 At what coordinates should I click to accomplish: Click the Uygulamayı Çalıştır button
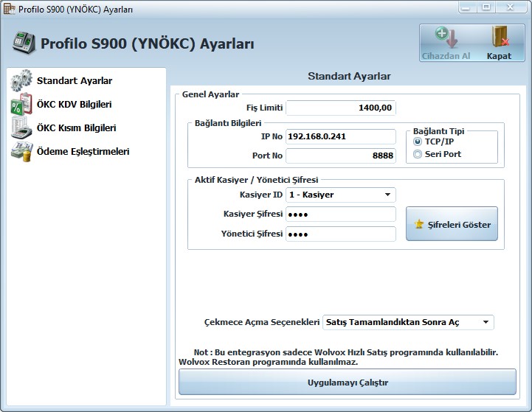tap(348, 383)
